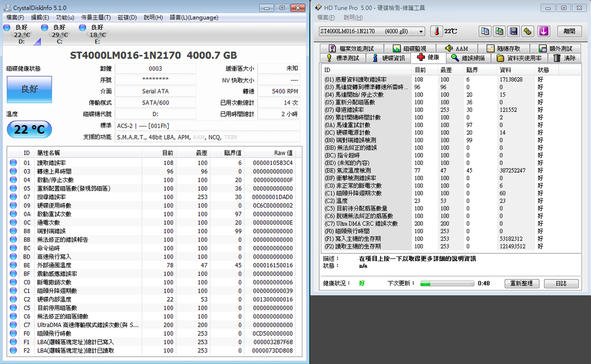The image size is (591, 364).
Task: Click status orb for 斷電撤銷次數 row
Action: tap(13, 282)
